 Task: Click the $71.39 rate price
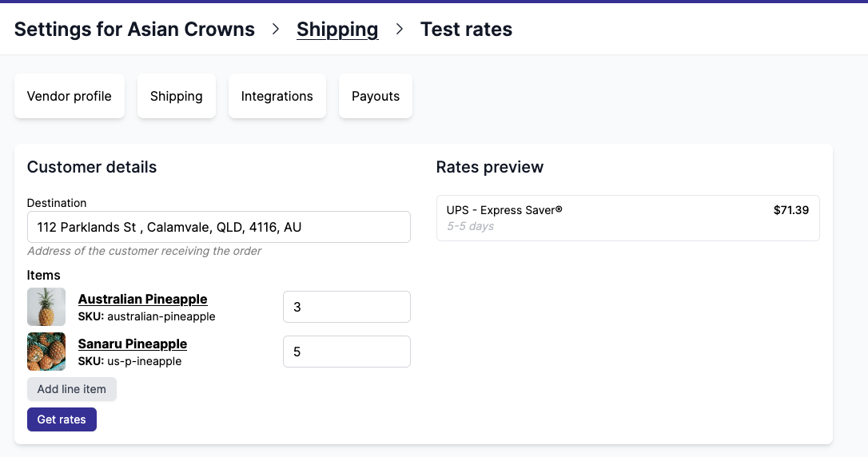791,210
